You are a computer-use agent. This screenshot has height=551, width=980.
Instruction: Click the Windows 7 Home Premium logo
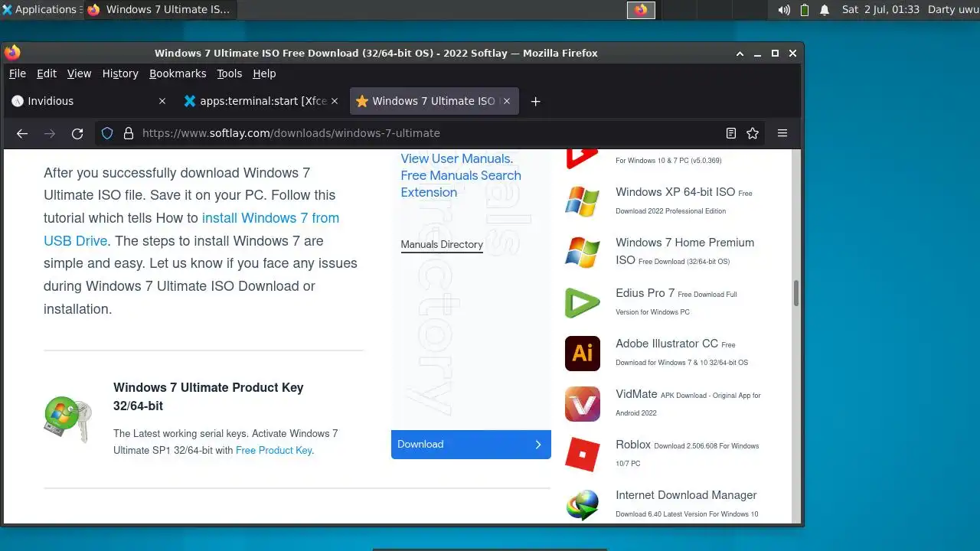coord(583,252)
